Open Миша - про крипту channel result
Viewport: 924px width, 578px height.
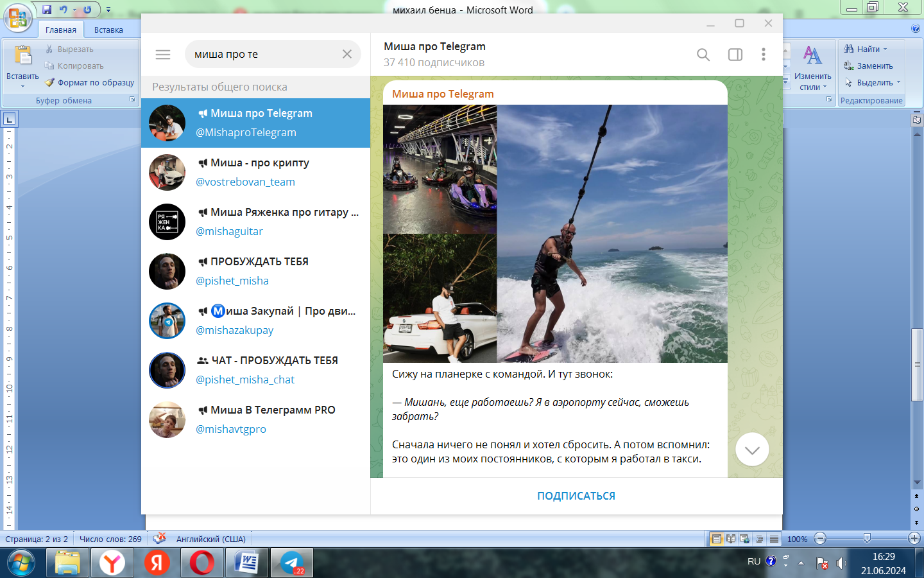[x=255, y=172]
